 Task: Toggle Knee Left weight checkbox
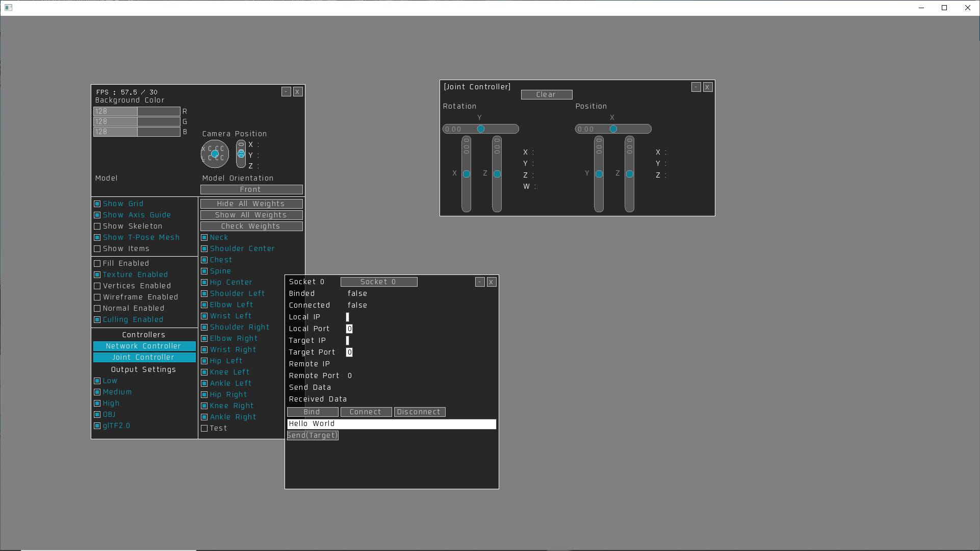(204, 372)
